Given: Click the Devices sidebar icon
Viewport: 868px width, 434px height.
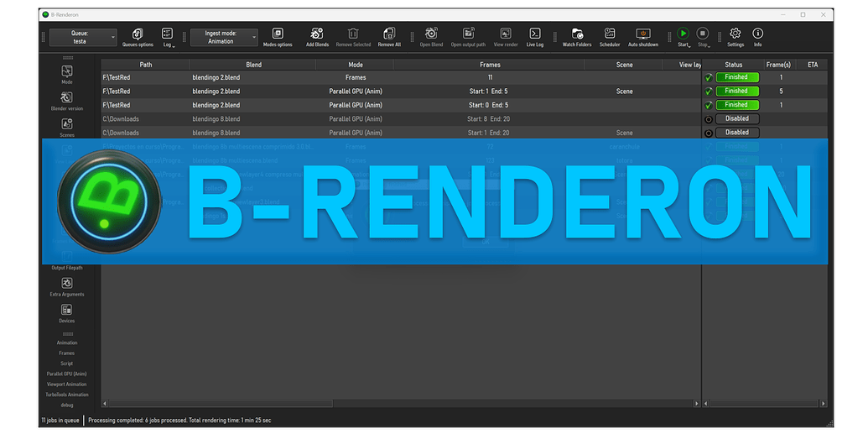Looking at the screenshot, I should point(67,310).
